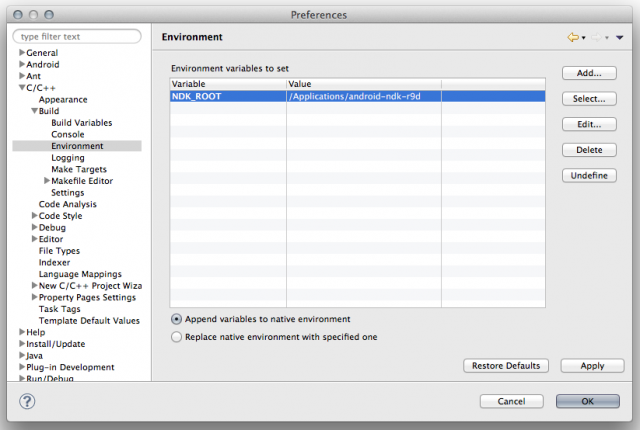Viewport: 640px width, 430px height.
Task: Click the filter text search field
Action: pos(78,37)
